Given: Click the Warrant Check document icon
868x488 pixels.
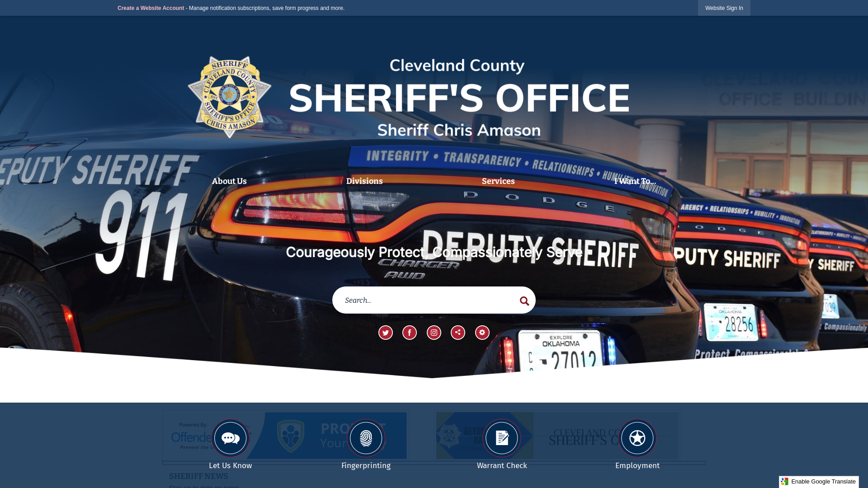Looking at the screenshot, I should (502, 438).
